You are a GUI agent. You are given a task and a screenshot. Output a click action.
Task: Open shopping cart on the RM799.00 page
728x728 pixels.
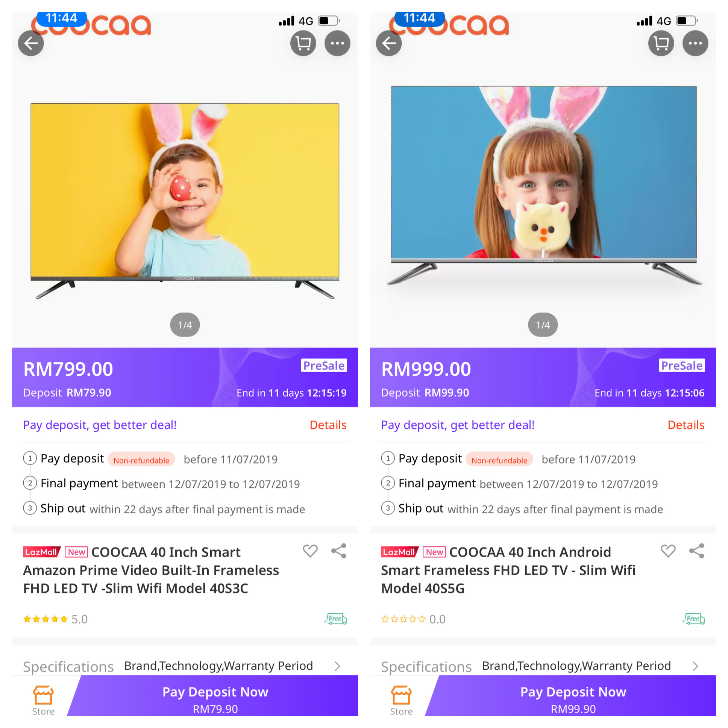click(x=303, y=43)
